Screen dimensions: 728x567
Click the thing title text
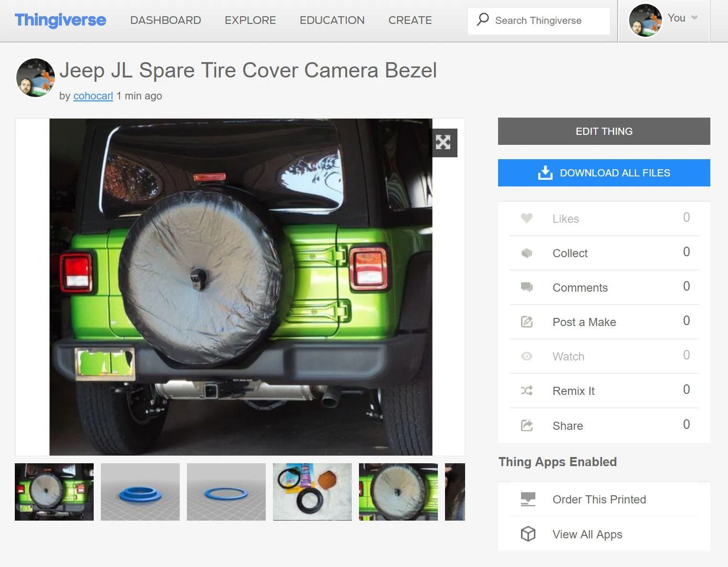point(248,70)
